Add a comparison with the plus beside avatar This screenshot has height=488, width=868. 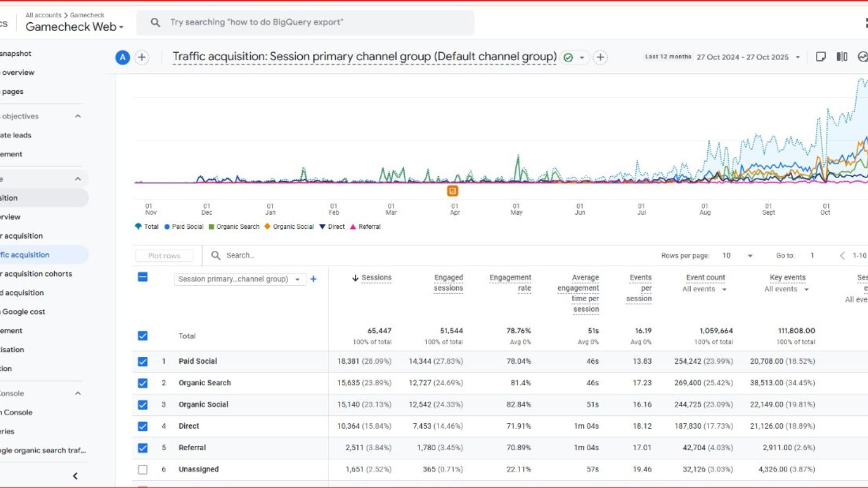tap(142, 57)
